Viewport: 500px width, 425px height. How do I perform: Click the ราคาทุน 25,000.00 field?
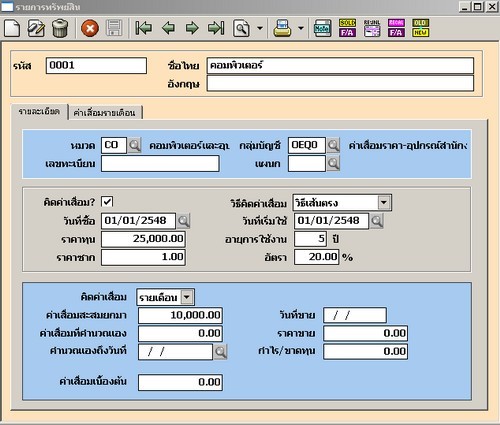[143, 239]
